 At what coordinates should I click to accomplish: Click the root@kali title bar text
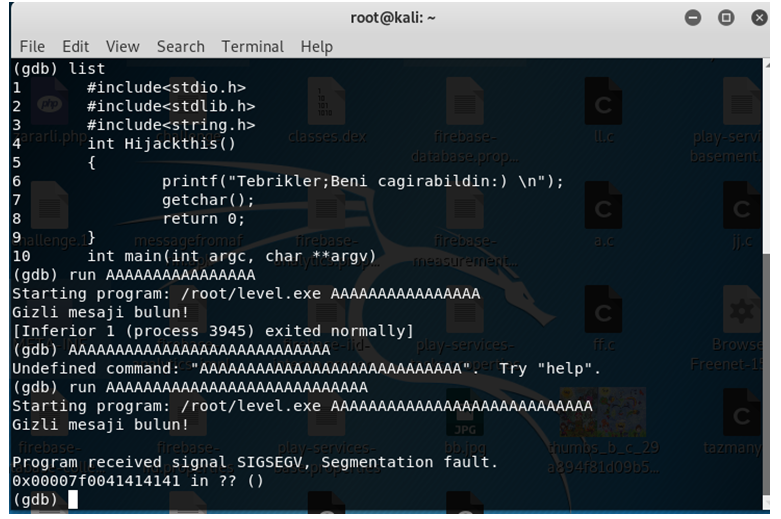[393, 18]
